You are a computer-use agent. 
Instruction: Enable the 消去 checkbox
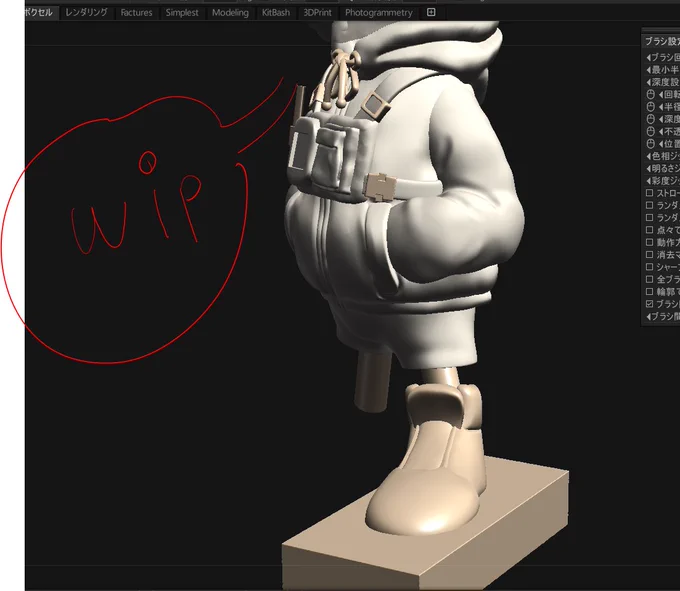pyautogui.click(x=649, y=255)
